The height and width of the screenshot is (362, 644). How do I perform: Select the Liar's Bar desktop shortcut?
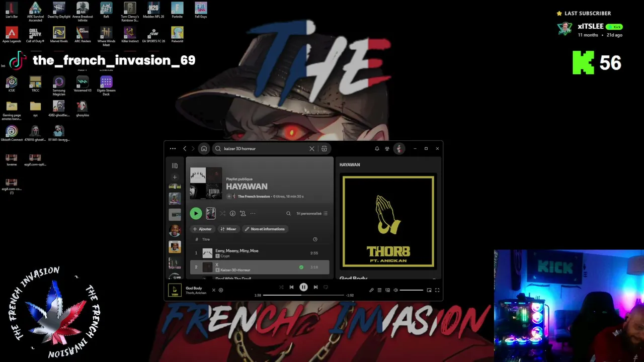[x=12, y=10]
